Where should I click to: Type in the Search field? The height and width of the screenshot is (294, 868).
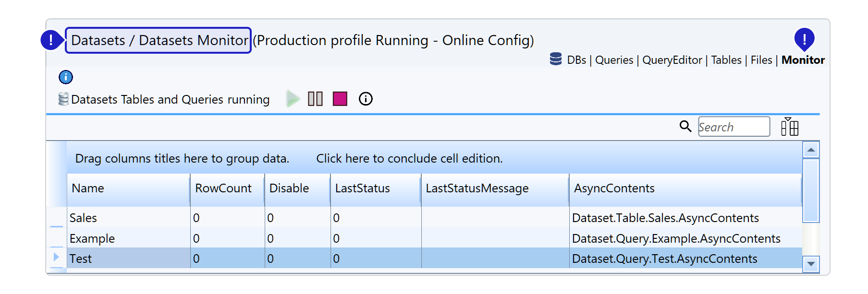(734, 127)
